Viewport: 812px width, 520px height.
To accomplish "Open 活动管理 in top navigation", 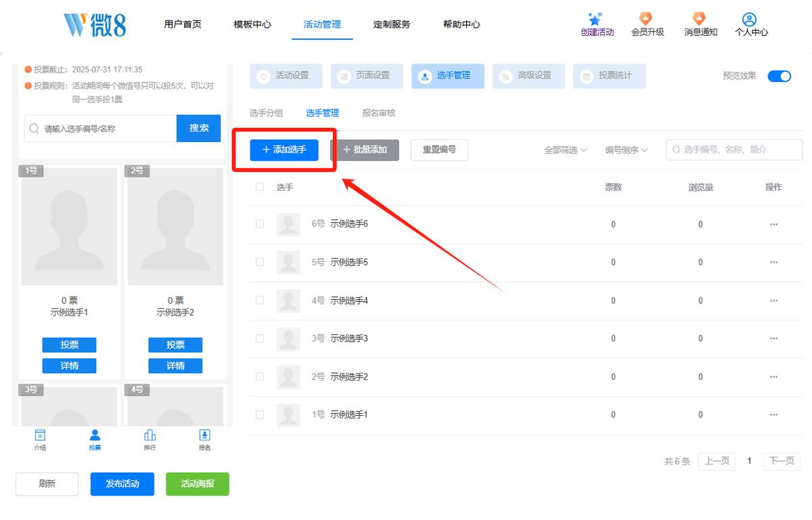I will click(322, 24).
